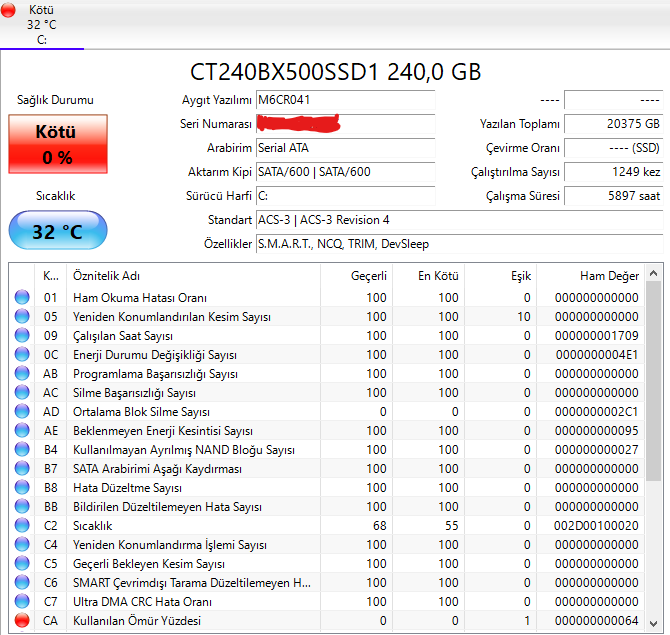Click the M6CR041 firmware field
The width and height of the screenshot is (670, 635).
tap(345, 100)
